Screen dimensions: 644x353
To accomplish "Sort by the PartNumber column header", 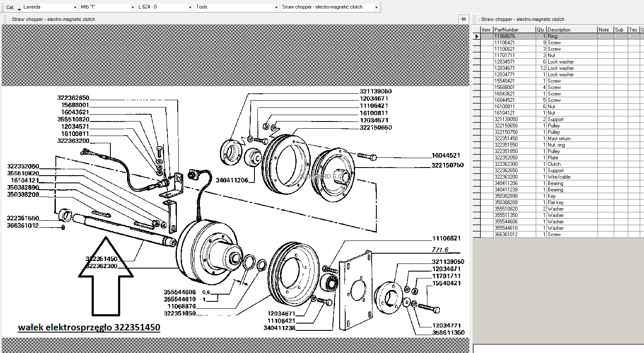I will click(514, 30).
